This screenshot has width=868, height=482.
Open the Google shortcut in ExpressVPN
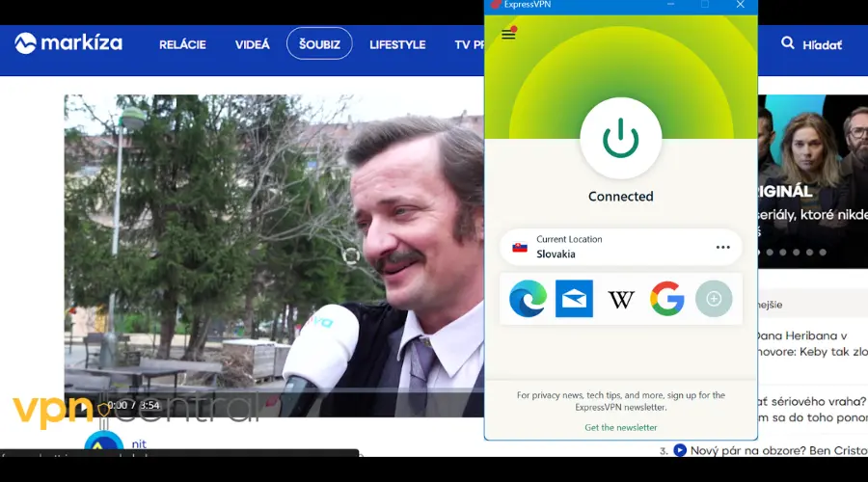(x=667, y=299)
